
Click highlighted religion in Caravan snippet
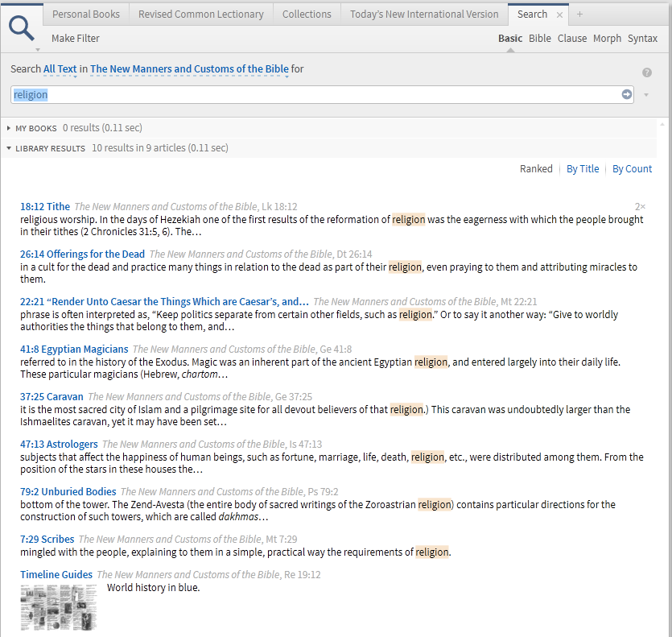406,410
